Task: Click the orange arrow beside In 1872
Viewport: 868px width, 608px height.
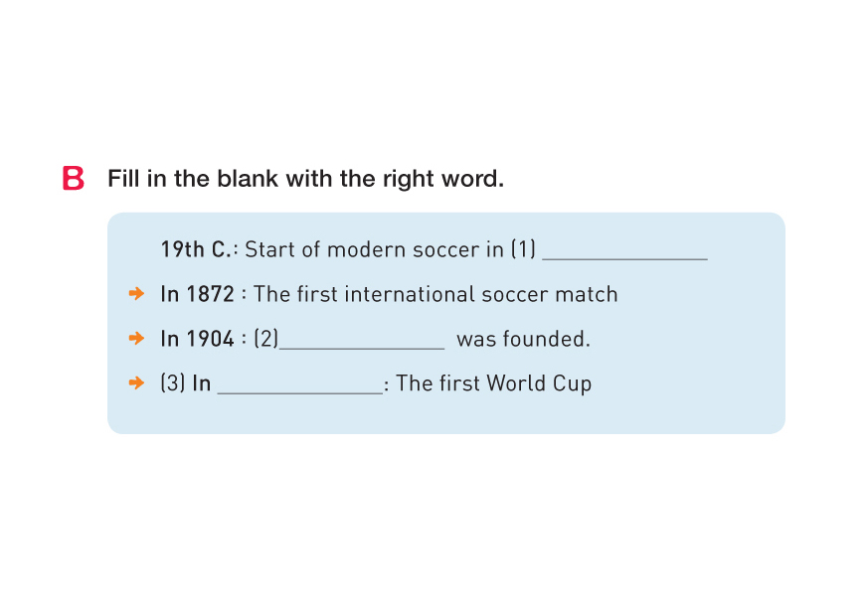Action: [137, 294]
